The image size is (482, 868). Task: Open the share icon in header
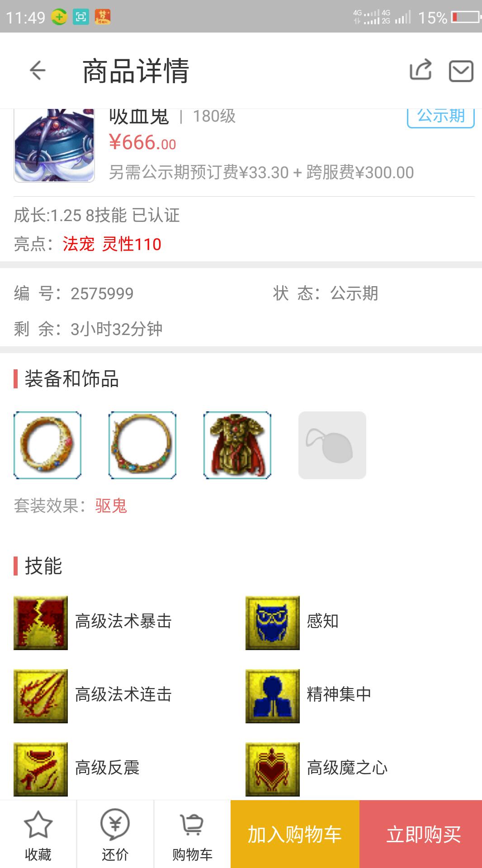[421, 71]
